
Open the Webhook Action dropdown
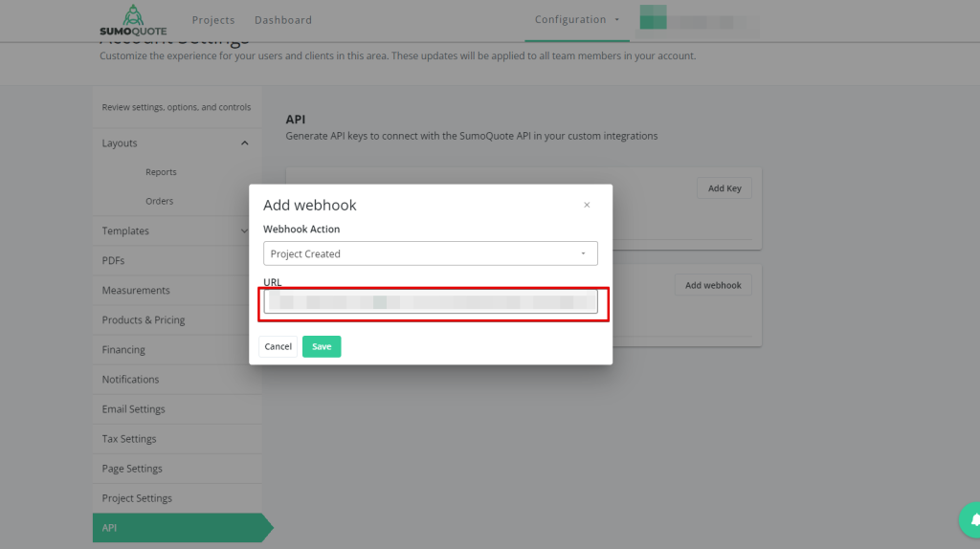pos(430,253)
